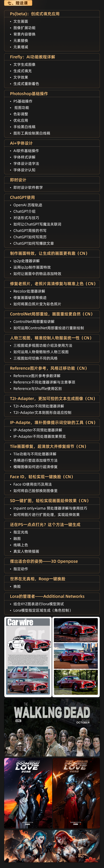The image size is (104, 868).
Task: Click the Ai+字体设计 heading
Action: coord(21,143)
